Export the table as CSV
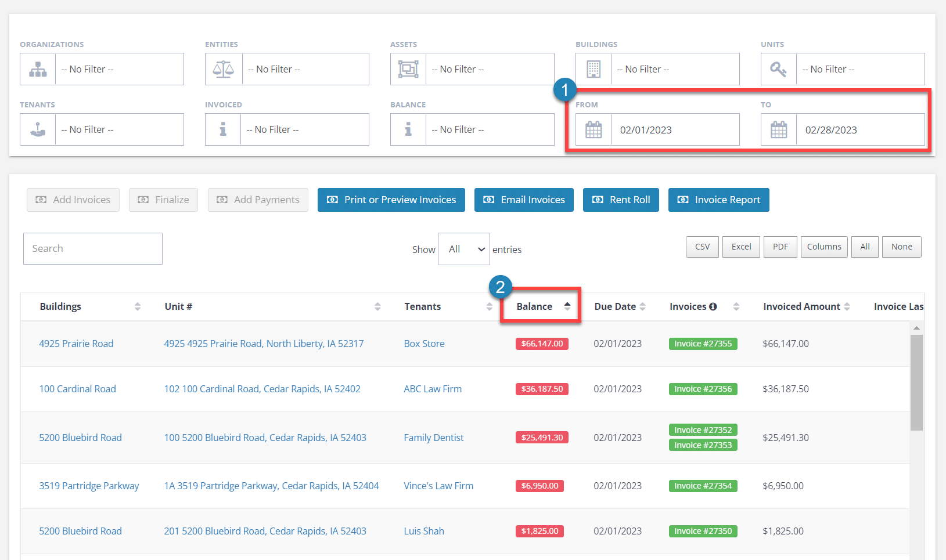This screenshot has height=560, width=946. pyautogui.click(x=702, y=247)
